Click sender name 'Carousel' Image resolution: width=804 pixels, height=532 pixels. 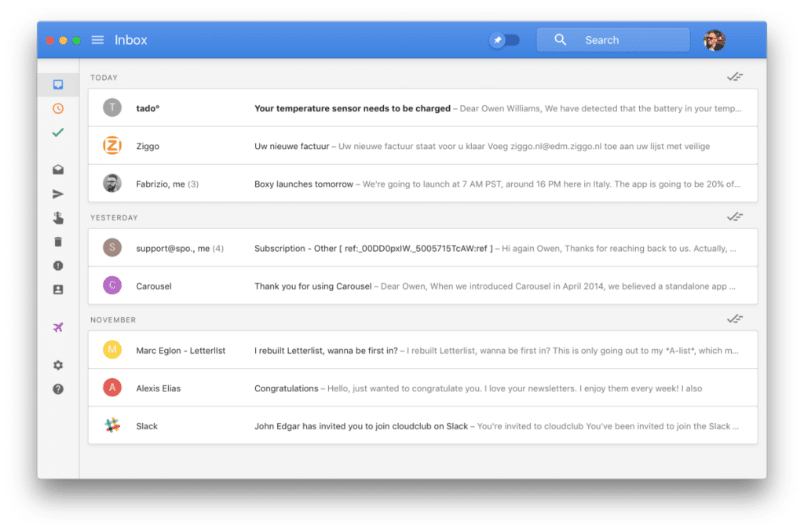point(154,286)
